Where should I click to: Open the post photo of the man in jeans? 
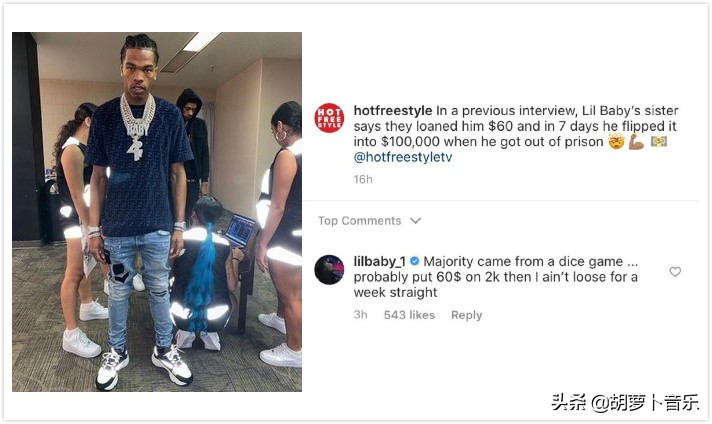157,212
